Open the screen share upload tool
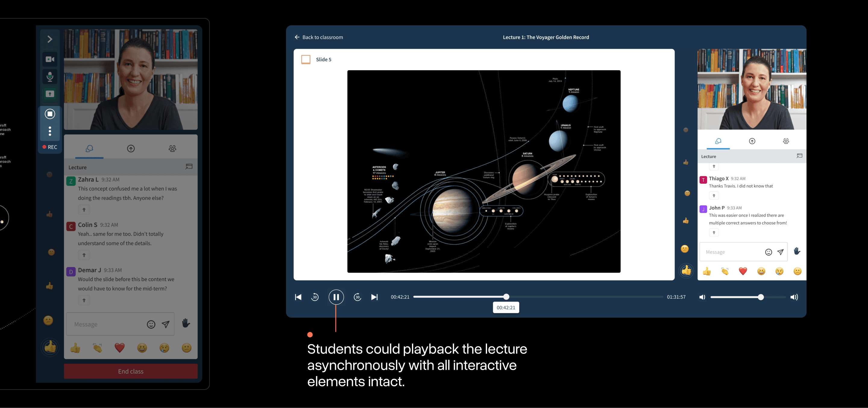Image resolution: width=868 pixels, height=408 pixels. [x=49, y=94]
